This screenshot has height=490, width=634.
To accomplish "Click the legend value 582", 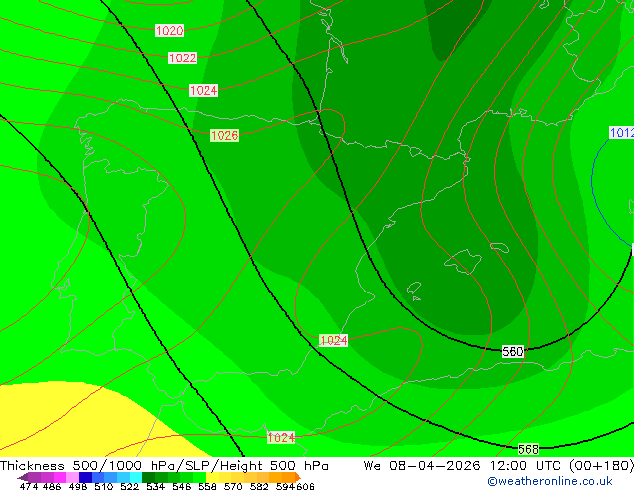I will (259, 486).
